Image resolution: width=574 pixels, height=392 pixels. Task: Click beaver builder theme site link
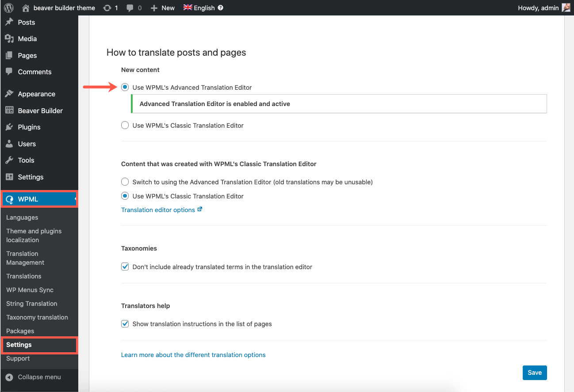tap(64, 8)
